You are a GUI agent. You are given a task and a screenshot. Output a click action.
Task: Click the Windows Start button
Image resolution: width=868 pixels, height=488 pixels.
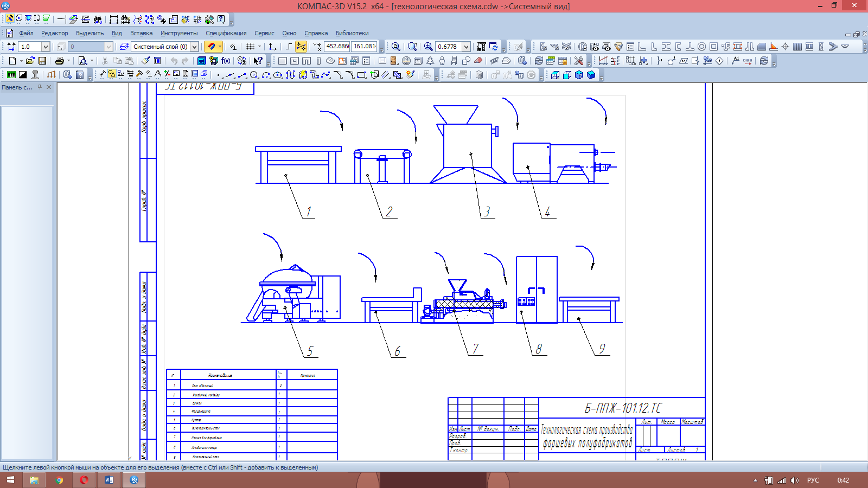(10, 480)
